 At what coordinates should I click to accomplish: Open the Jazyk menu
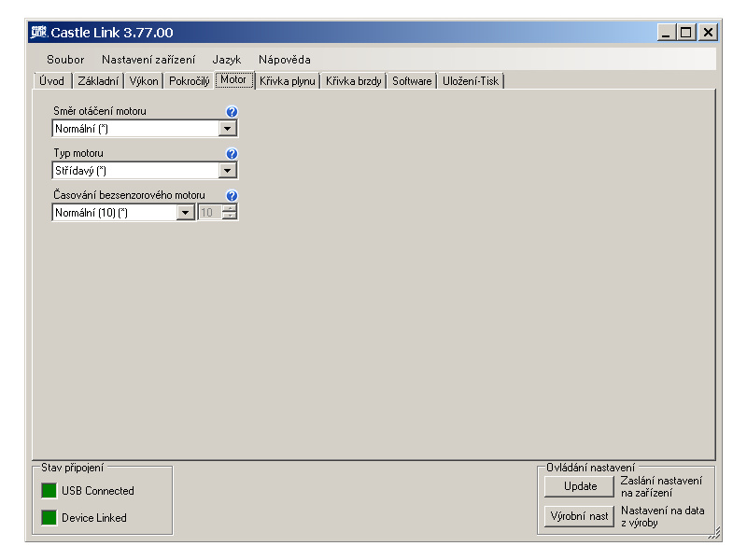[x=226, y=60]
